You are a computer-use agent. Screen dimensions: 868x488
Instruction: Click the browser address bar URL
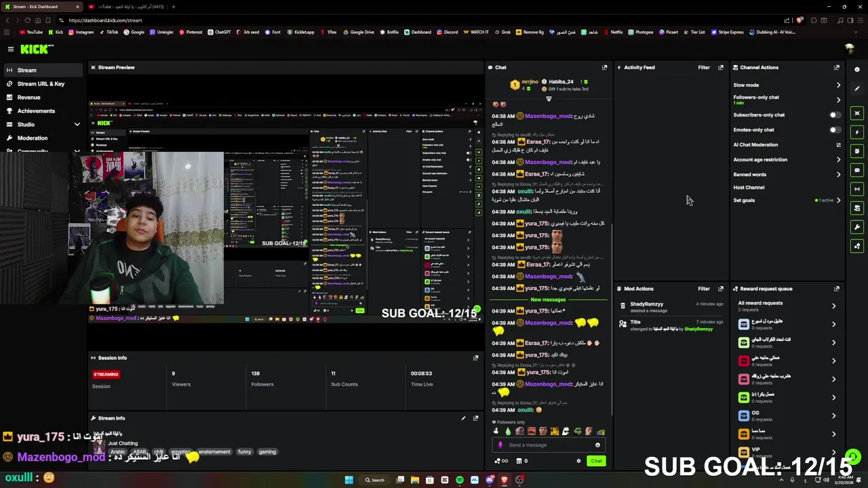pos(105,20)
